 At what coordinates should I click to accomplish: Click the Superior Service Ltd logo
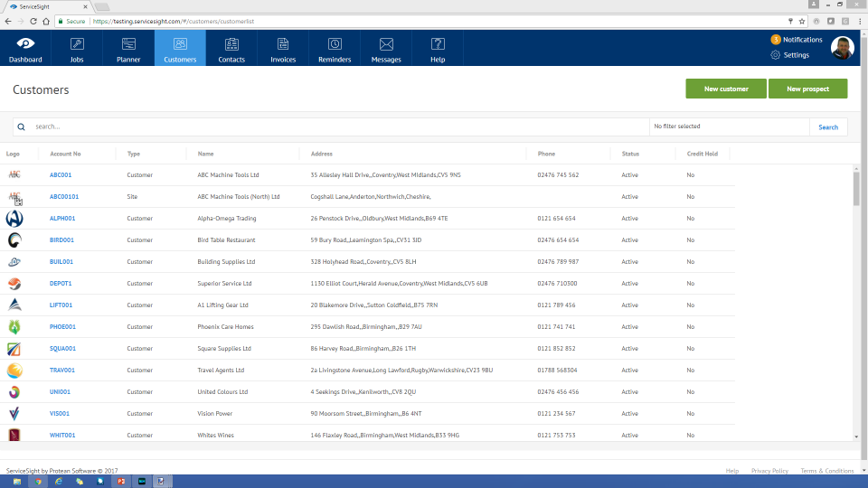14,283
